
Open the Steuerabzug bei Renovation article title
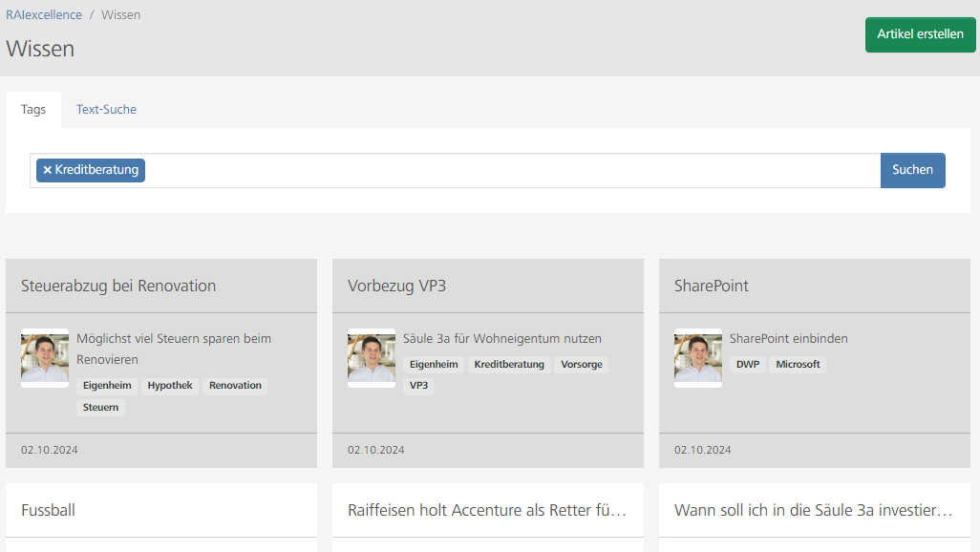[118, 286]
